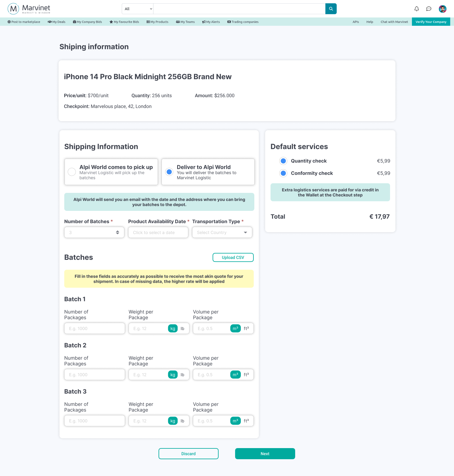The width and height of the screenshot is (454, 476).
Task: Open the Transportation Type dropdown
Action: click(222, 232)
